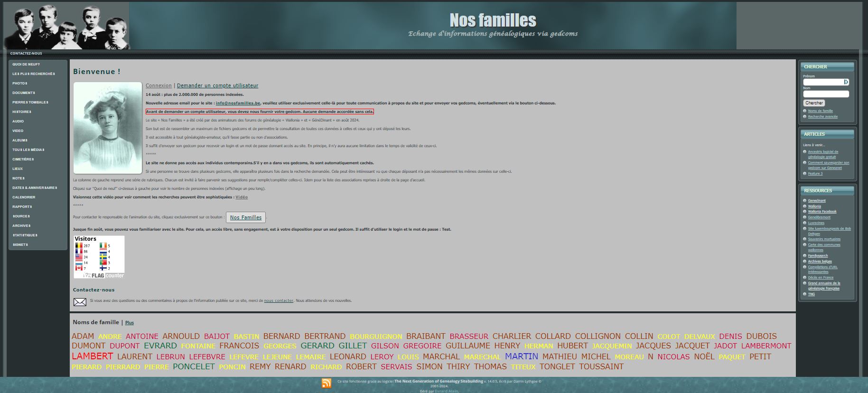Image resolution: width=868 pixels, height=393 pixels.
Task: Open the Signets menu item
Action: 20,245
